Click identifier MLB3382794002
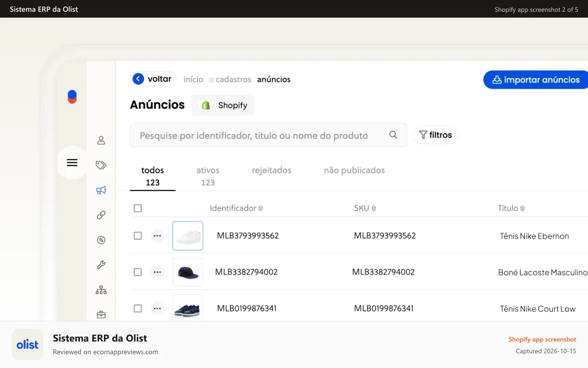 (246, 272)
